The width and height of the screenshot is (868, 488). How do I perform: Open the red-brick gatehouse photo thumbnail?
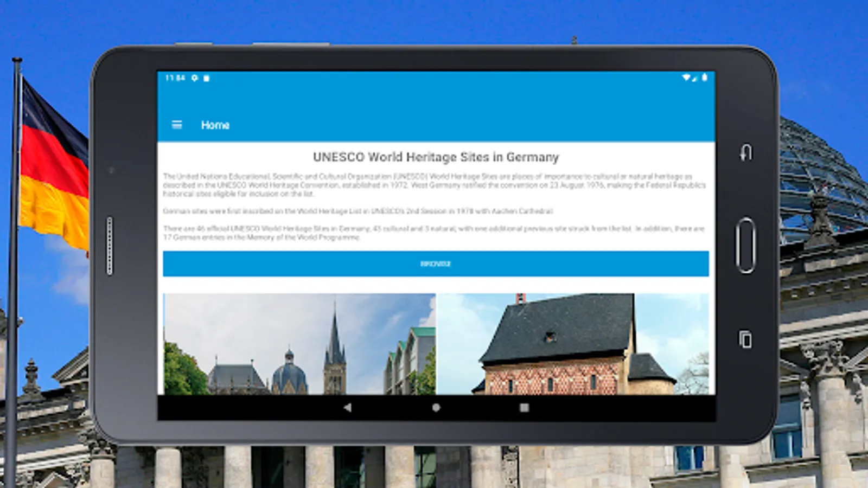click(x=573, y=344)
